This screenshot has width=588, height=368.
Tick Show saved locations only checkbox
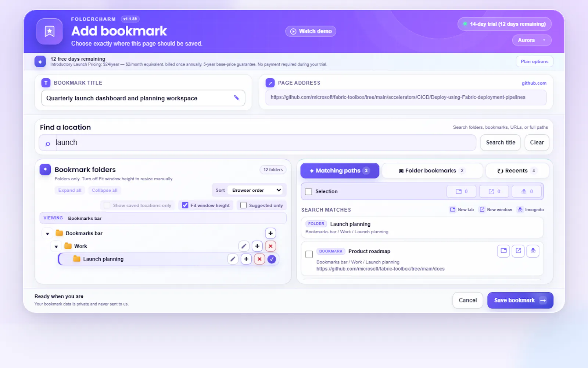107,205
